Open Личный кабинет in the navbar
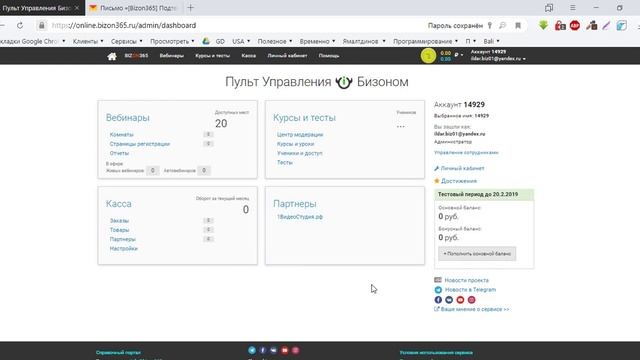 [287, 56]
